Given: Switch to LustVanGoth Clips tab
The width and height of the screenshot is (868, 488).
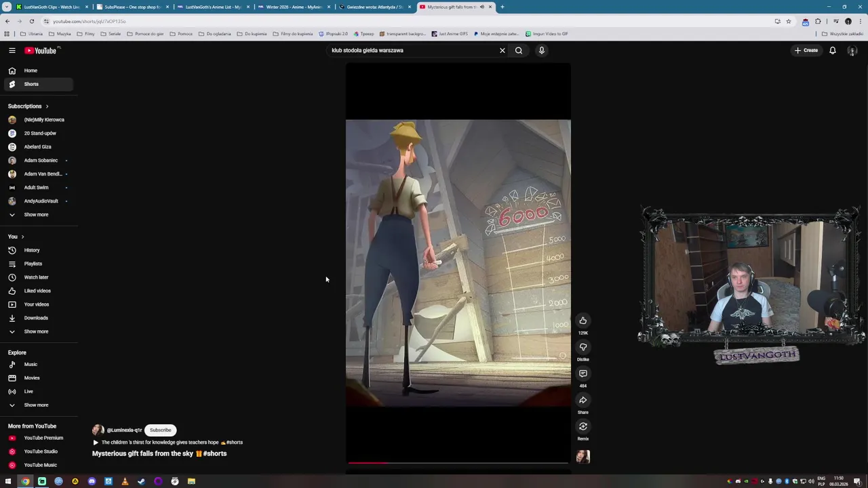Looking at the screenshot, I should (52, 7).
